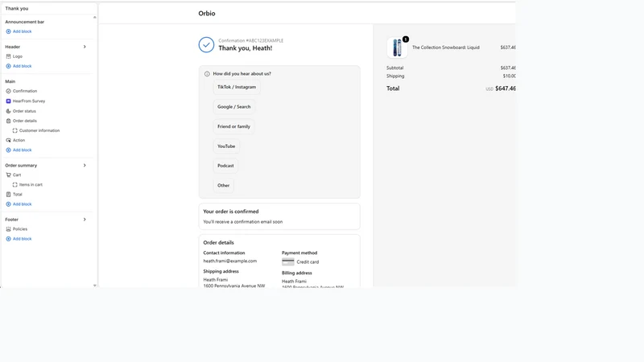This screenshot has height=362, width=644.
Task: Click heath.frami@example.com email text
Action: pos(230,261)
